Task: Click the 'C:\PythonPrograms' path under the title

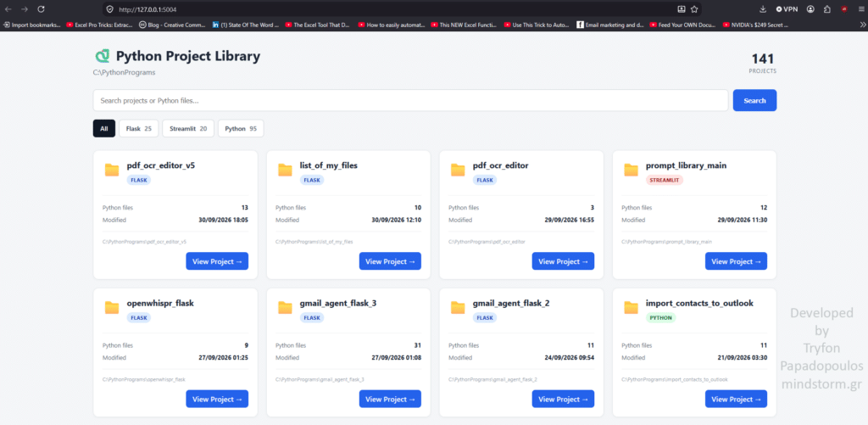Action: (124, 72)
